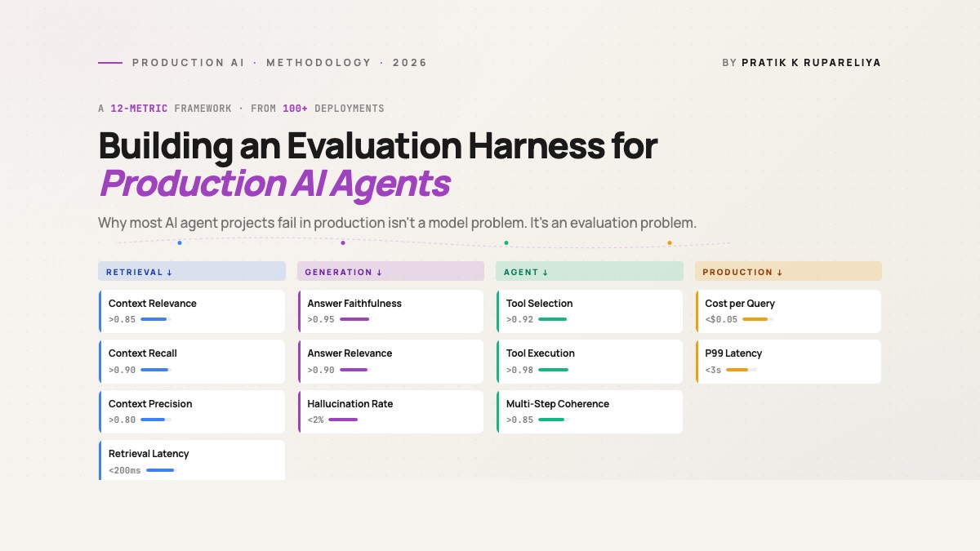
Task: Click the '<$0.05' value under Cost per Query
Action: click(721, 320)
